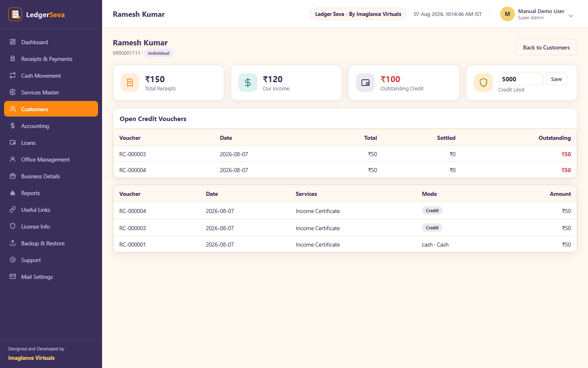The image size is (588, 368).
Task: Click outstanding ₹50 for RC-000003 voucher
Action: (x=566, y=154)
